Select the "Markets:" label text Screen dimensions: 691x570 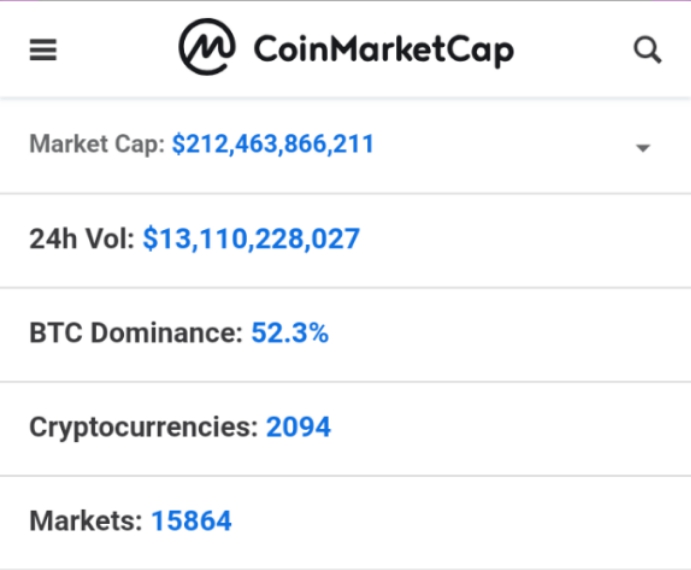pyautogui.click(x=86, y=521)
